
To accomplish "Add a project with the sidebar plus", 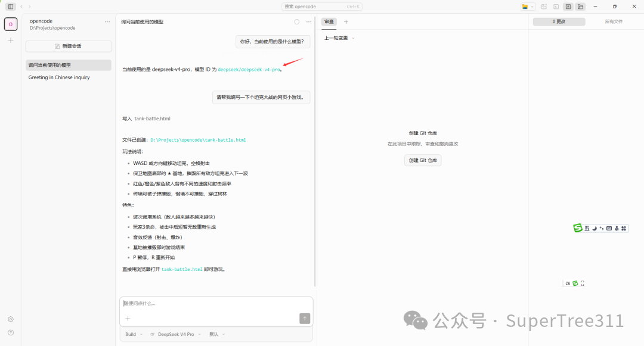I will (11, 40).
